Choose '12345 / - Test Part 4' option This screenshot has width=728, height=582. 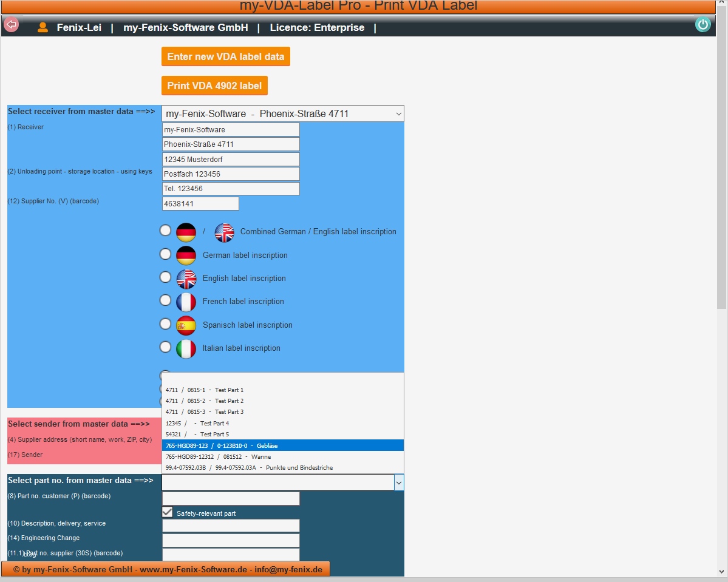tap(283, 423)
